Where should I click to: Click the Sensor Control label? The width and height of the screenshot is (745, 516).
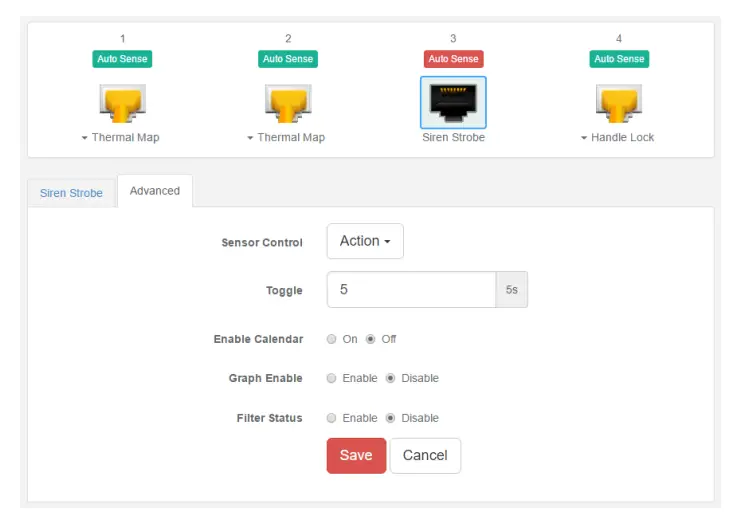coord(262,242)
